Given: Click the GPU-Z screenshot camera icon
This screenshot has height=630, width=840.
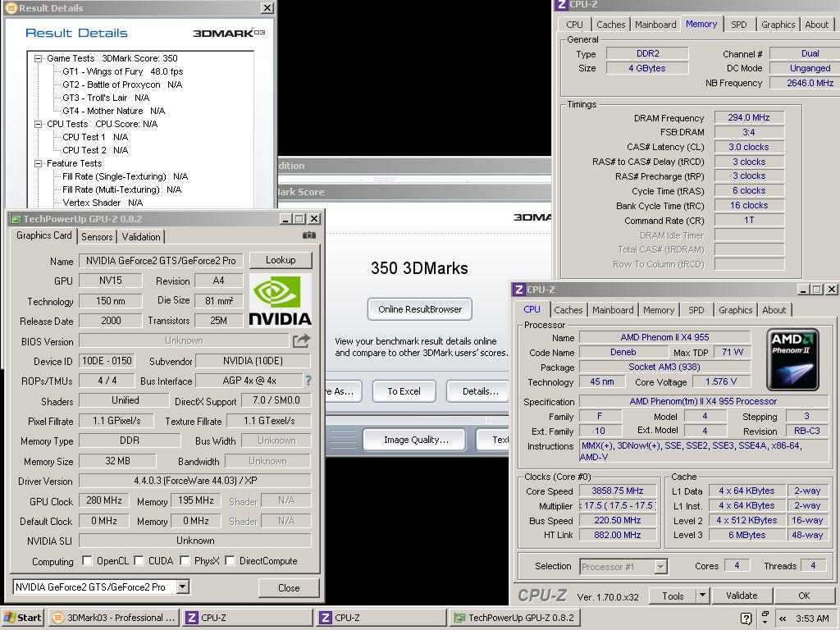Looking at the screenshot, I should point(309,235).
